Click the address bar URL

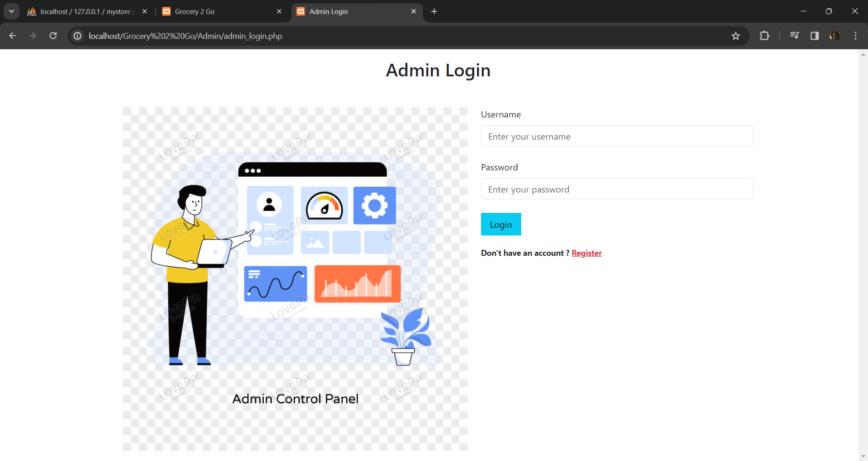(185, 36)
